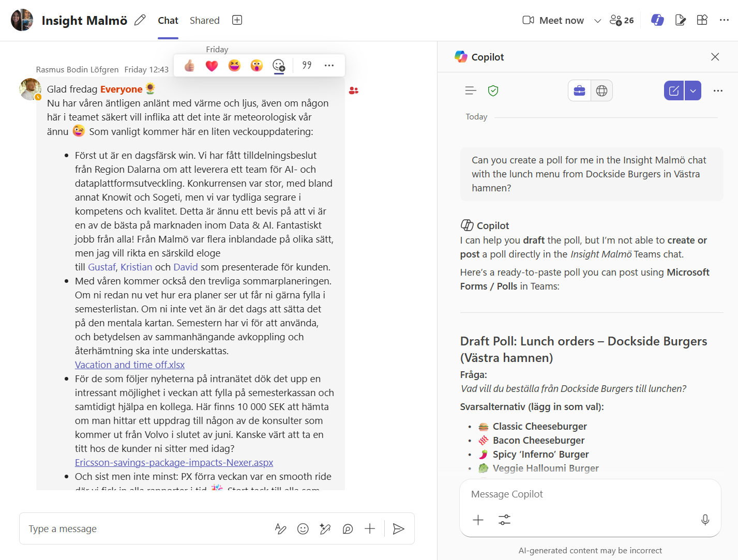This screenshot has height=560, width=738.
Task: Expand the new chat dropdown arrow
Action: 693,90
